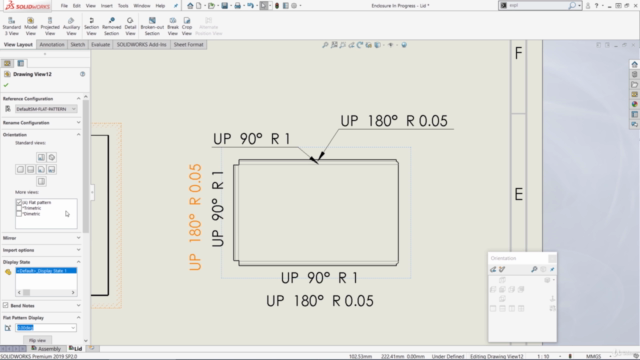Toggle the Bend Notes checkbox
The image size is (640, 360).
[6, 305]
